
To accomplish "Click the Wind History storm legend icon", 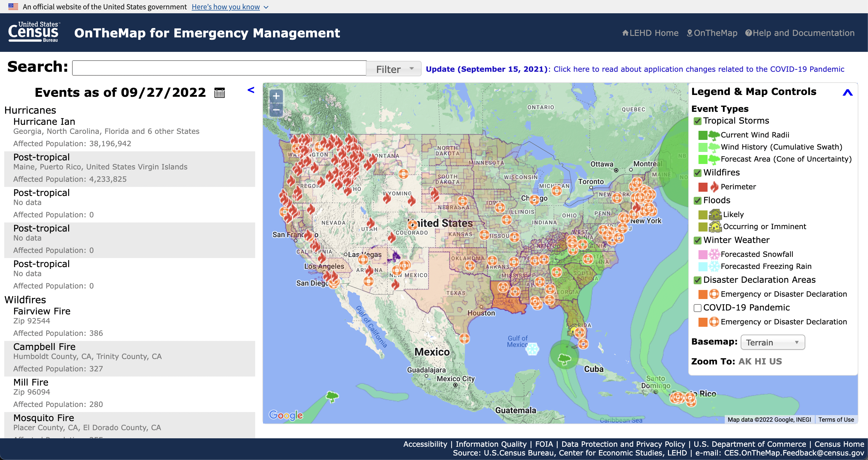I will click(714, 147).
